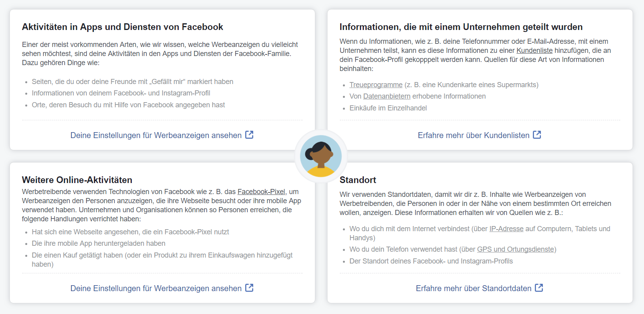644x314 pixels.
Task: Select heading 'Aktivitäten in Apps und Diensten von Facebook'
Action: (122, 27)
